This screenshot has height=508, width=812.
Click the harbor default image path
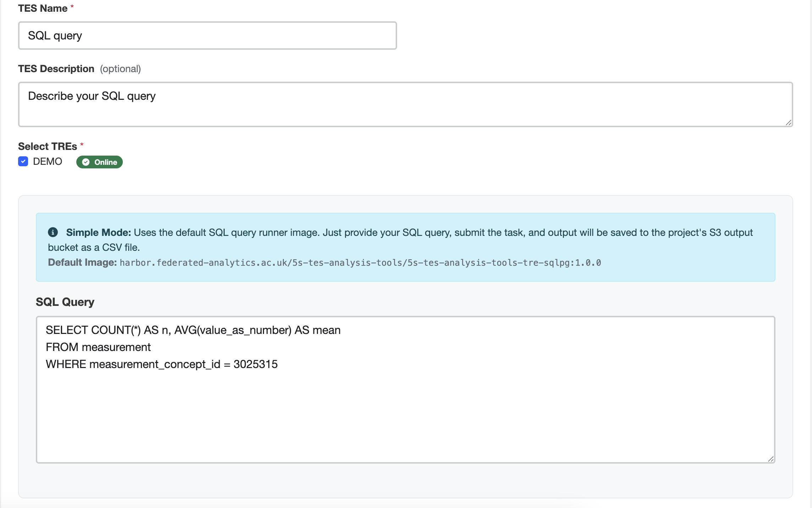pos(360,263)
